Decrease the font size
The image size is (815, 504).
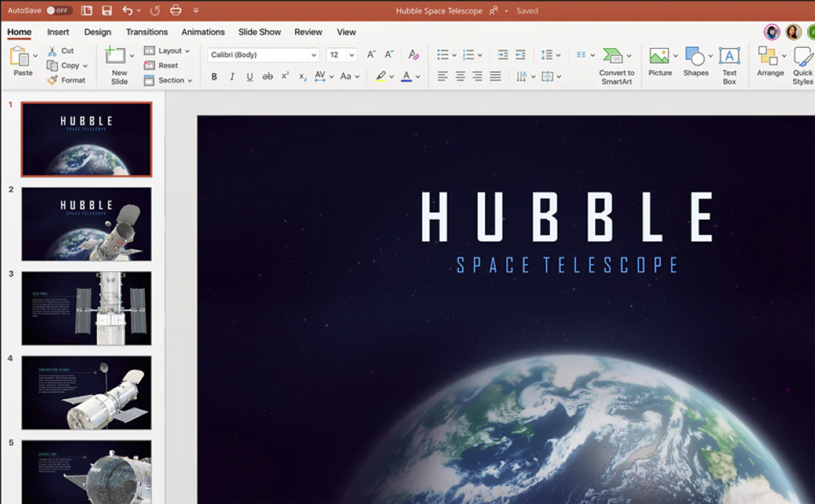tap(389, 55)
